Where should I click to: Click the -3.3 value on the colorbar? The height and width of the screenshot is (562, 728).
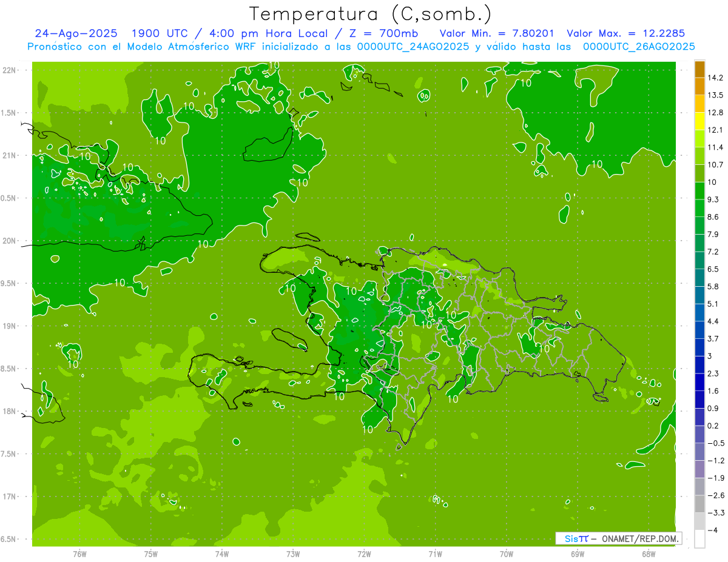click(x=715, y=513)
